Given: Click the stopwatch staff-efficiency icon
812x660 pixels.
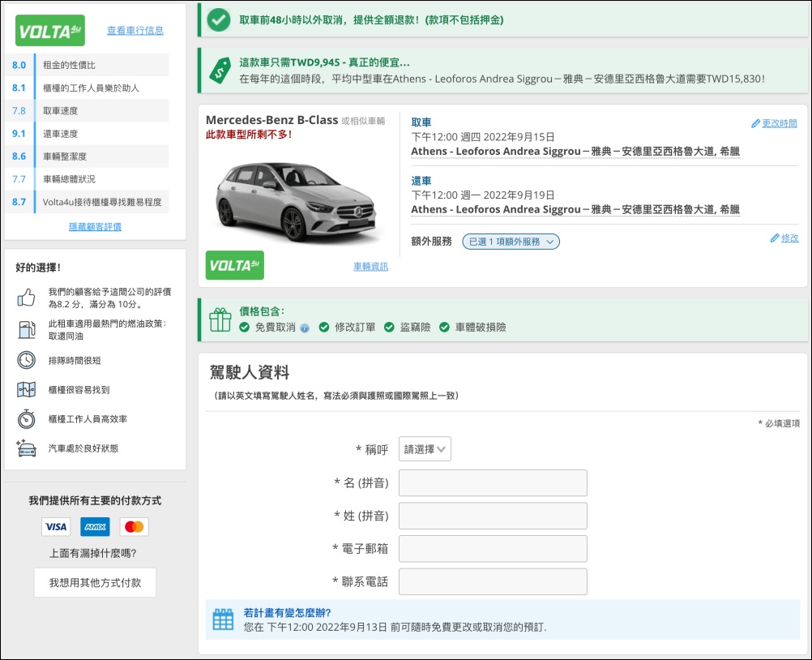Looking at the screenshot, I should tap(27, 418).
